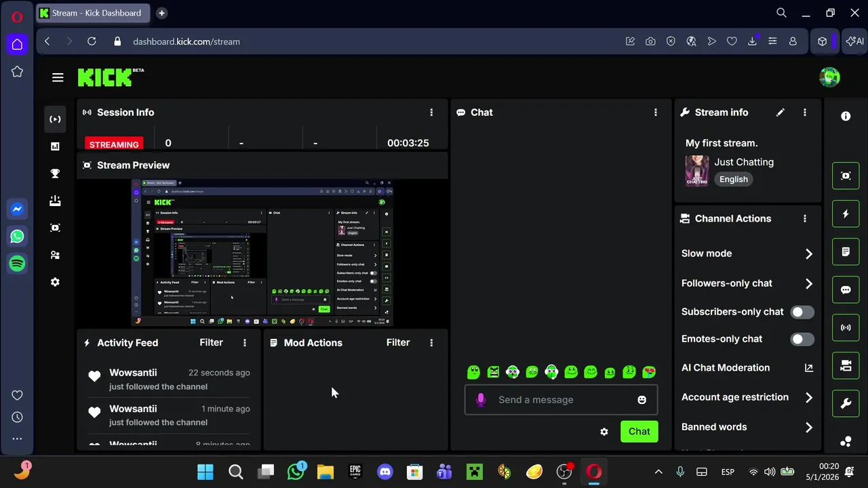Screen dimensions: 868x488
Task: Open Opera downloads icon
Action: coord(752,41)
